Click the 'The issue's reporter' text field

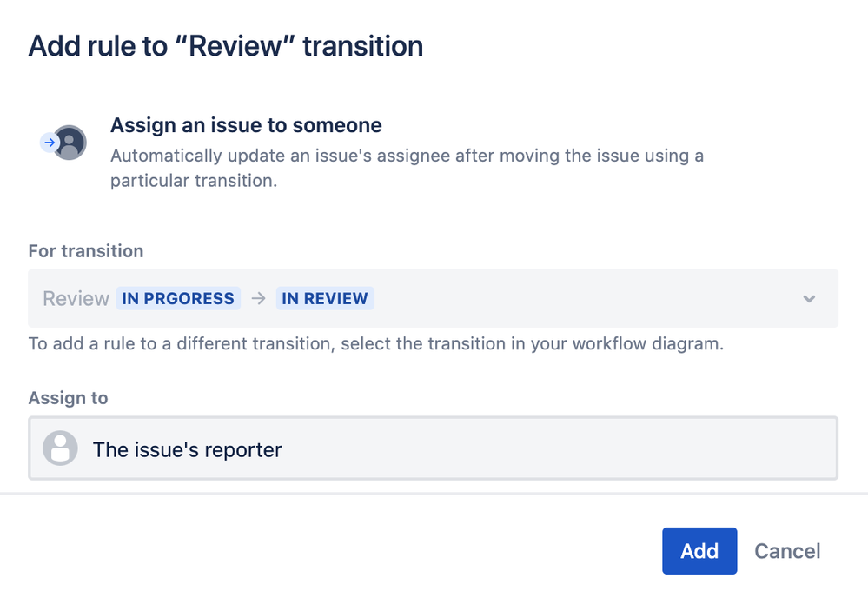tap(187, 449)
